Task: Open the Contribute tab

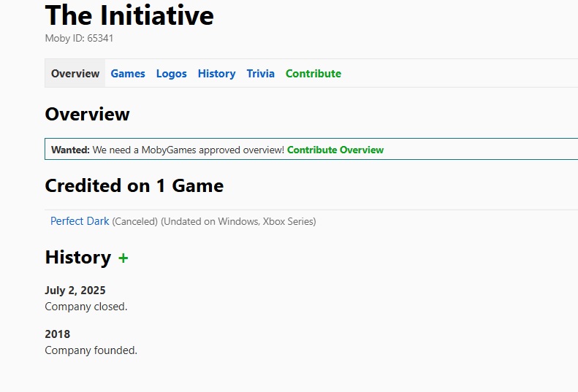Action: [313, 73]
